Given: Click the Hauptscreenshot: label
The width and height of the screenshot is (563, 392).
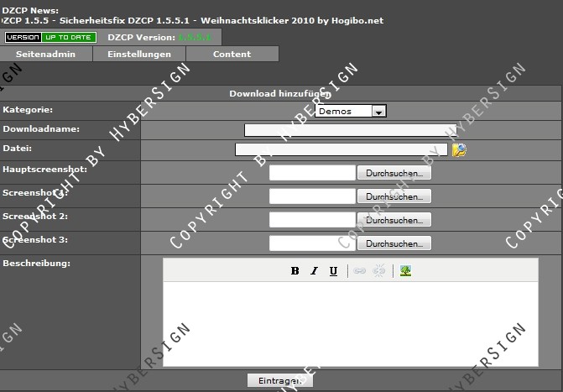Looking at the screenshot, I should pyautogui.click(x=44, y=170).
